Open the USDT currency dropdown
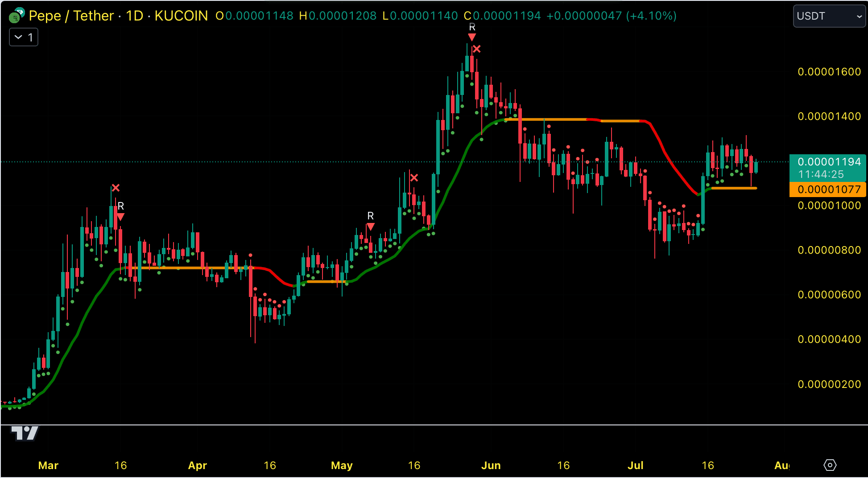The height and width of the screenshot is (478, 868). tap(829, 16)
